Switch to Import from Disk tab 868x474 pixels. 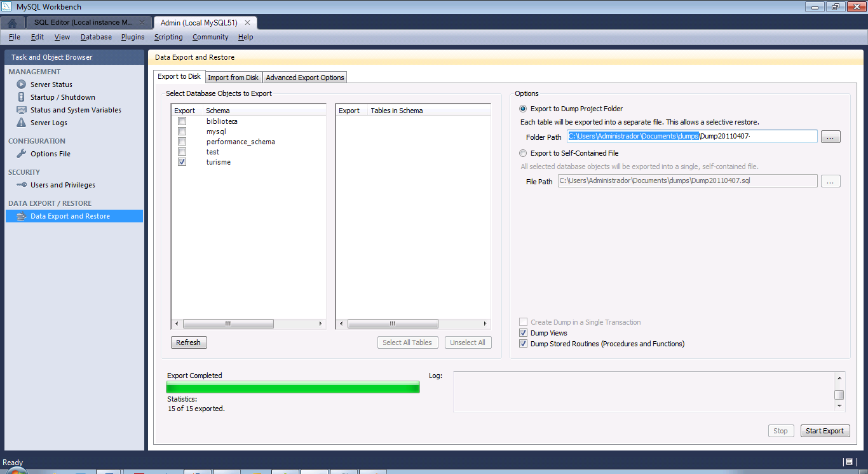pos(233,78)
